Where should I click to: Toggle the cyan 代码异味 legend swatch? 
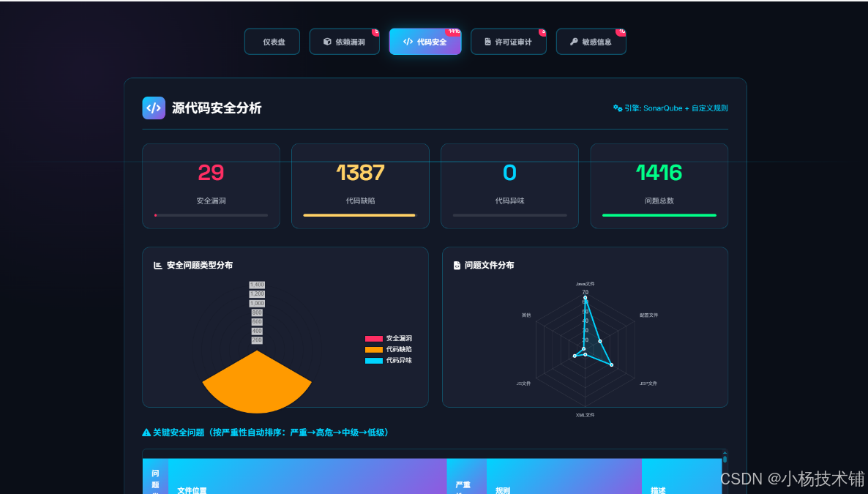coord(374,361)
